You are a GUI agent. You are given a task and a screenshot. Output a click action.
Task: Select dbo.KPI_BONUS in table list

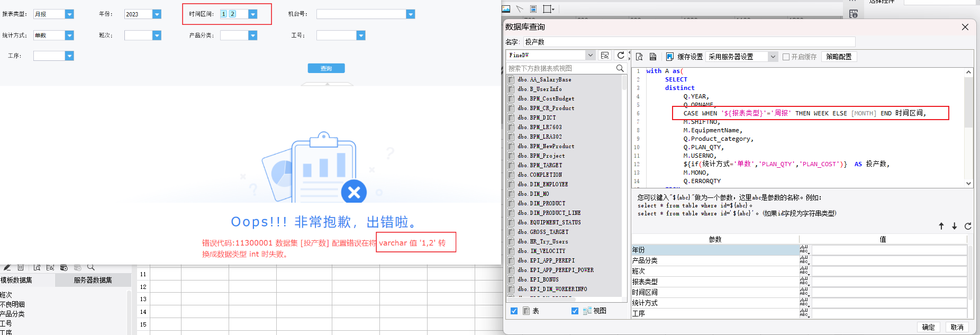[x=538, y=279]
